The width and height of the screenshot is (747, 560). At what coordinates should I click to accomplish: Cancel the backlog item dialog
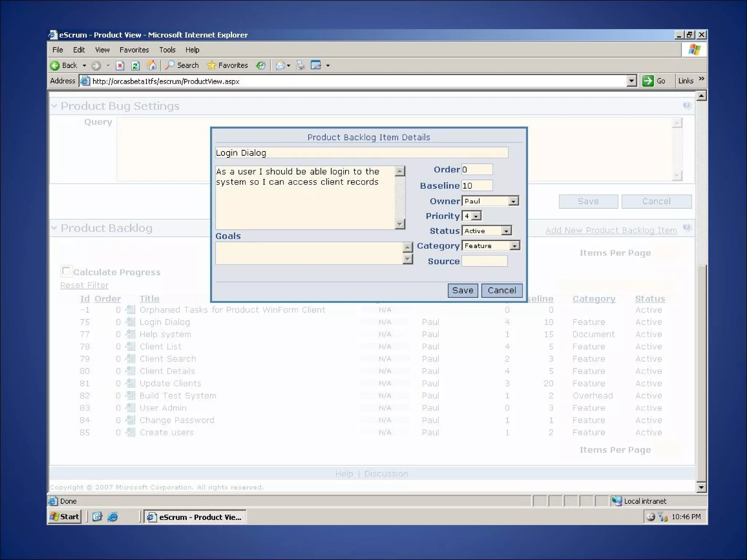[502, 291]
